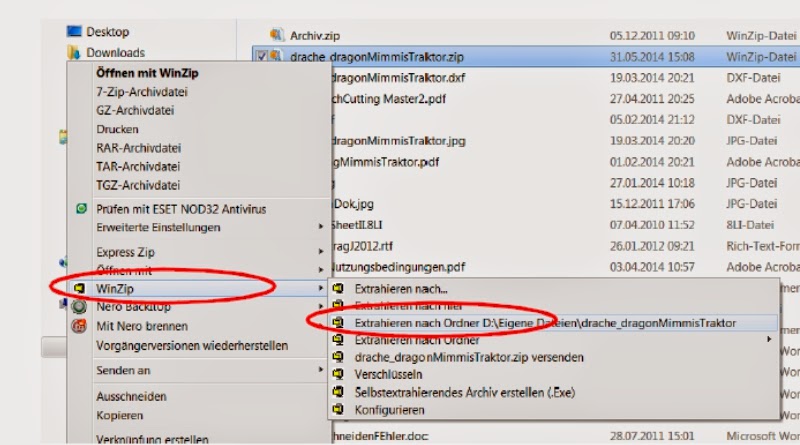Open the 'WinZip' context menu entry
800x445 pixels.
pyautogui.click(x=115, y=289)
